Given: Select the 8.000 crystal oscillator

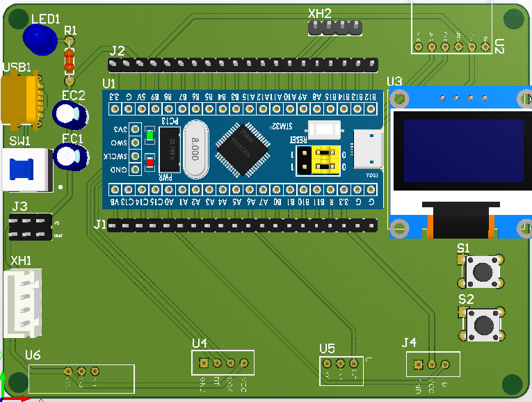Looking at the screenshot, I should pos(195,150).
